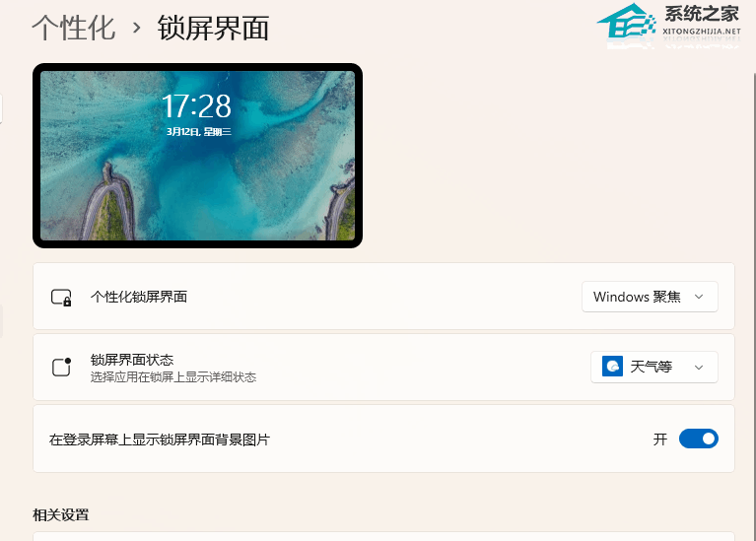
Task: Click the 相关设置 section heading
Action: (x=61, y=515)
